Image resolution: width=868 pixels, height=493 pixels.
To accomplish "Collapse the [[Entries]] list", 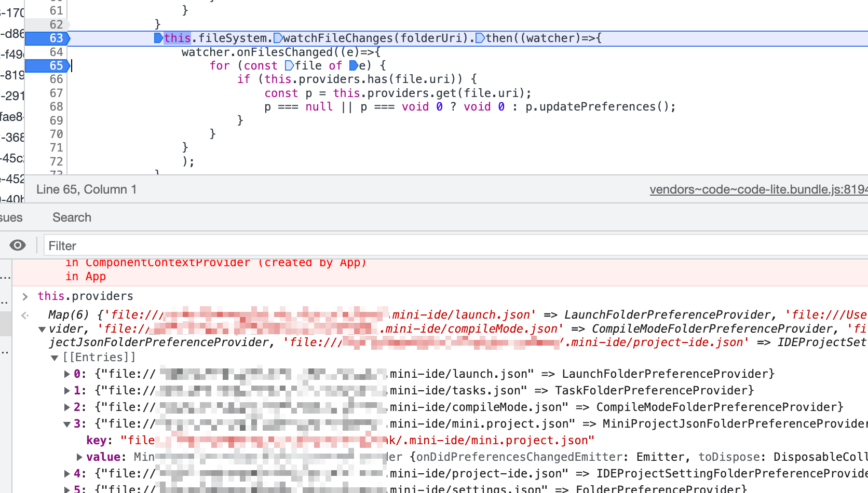I will pyautogui.click(x=55, y=357).
